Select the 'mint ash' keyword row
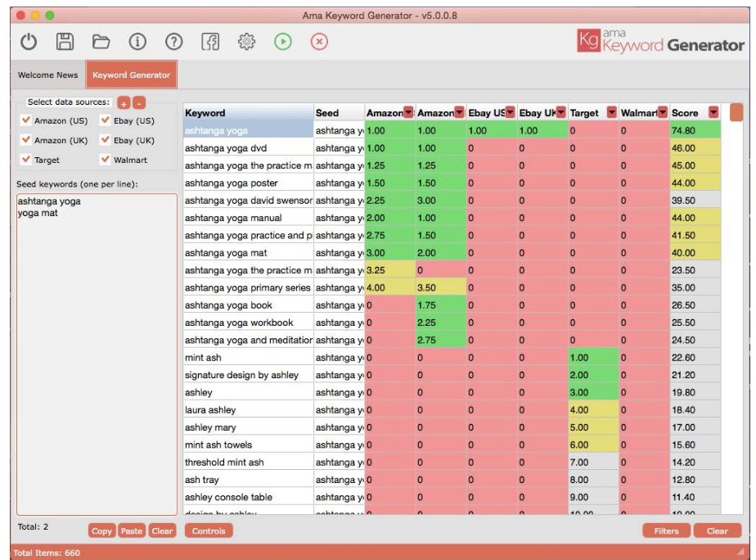 [248, 358]
